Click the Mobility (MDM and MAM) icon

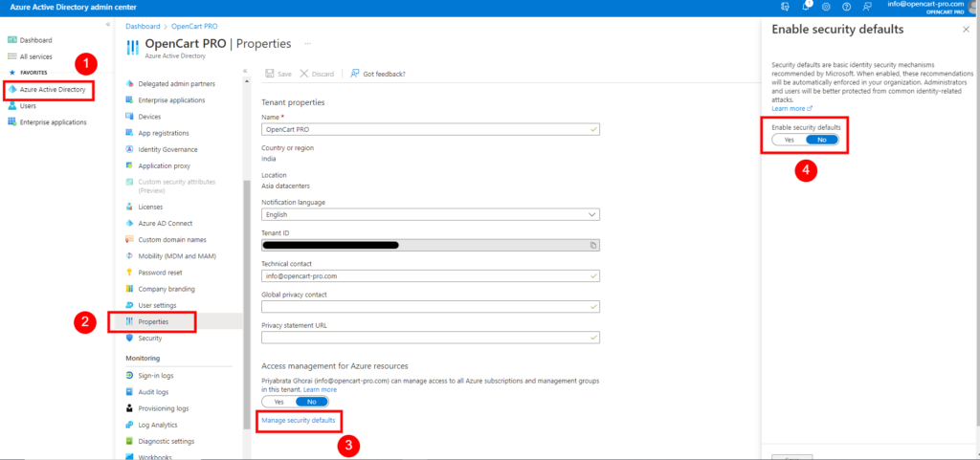[x=130, y=256]
